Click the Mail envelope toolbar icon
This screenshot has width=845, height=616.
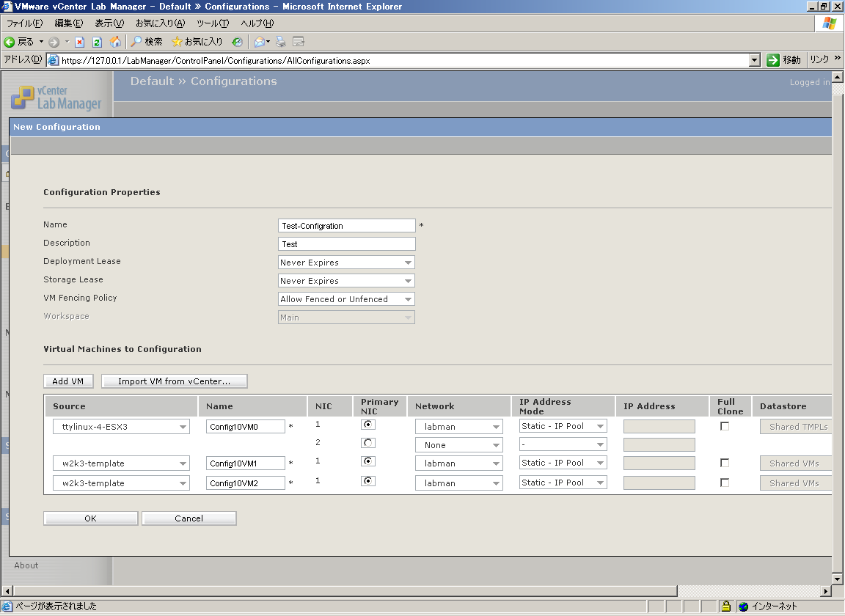pos(260,42)
